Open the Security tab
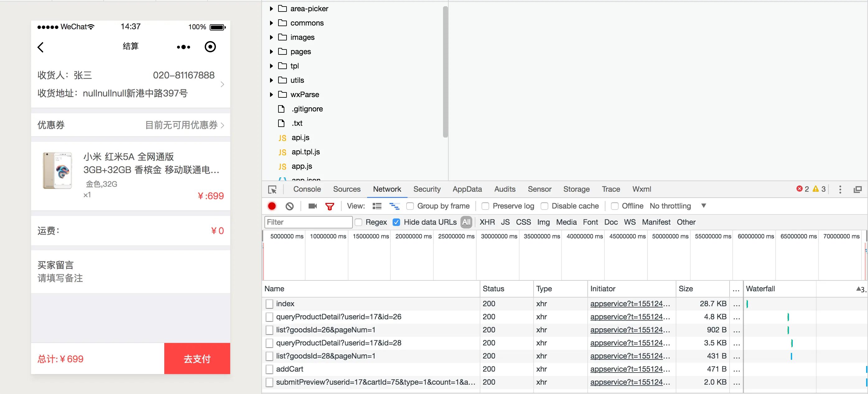This screenshot has width=868, height=394. 427,189
